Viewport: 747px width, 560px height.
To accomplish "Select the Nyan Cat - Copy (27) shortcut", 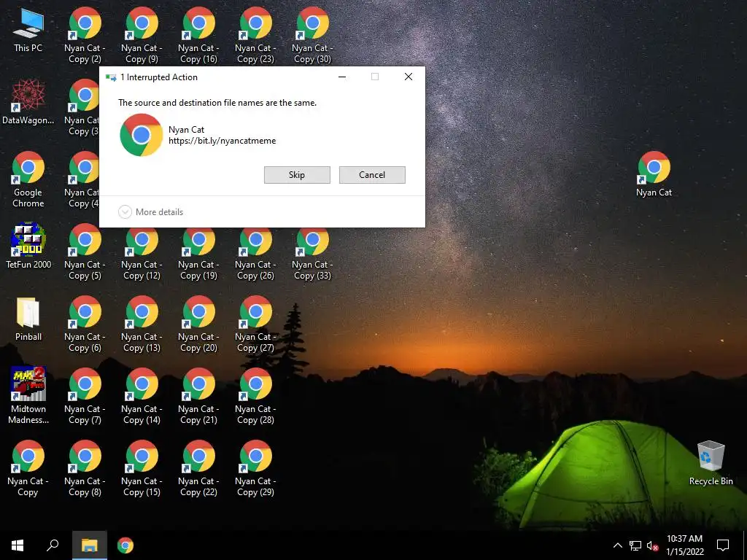I will pos(255,324).
